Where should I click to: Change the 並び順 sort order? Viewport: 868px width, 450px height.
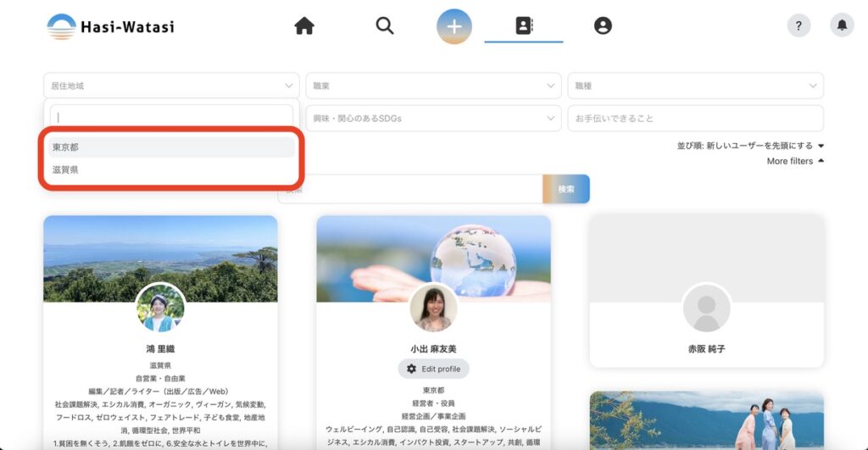click(750, 146)
